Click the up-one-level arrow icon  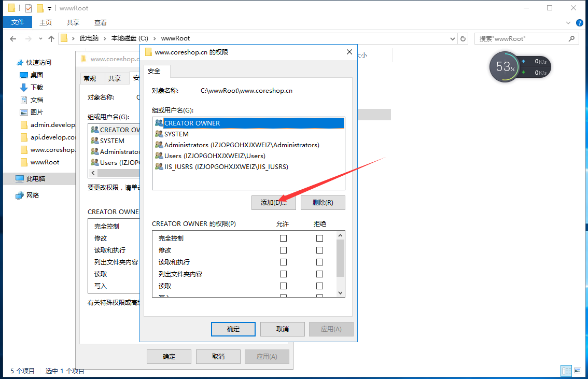pyautogui.click(x=51, y=39)
